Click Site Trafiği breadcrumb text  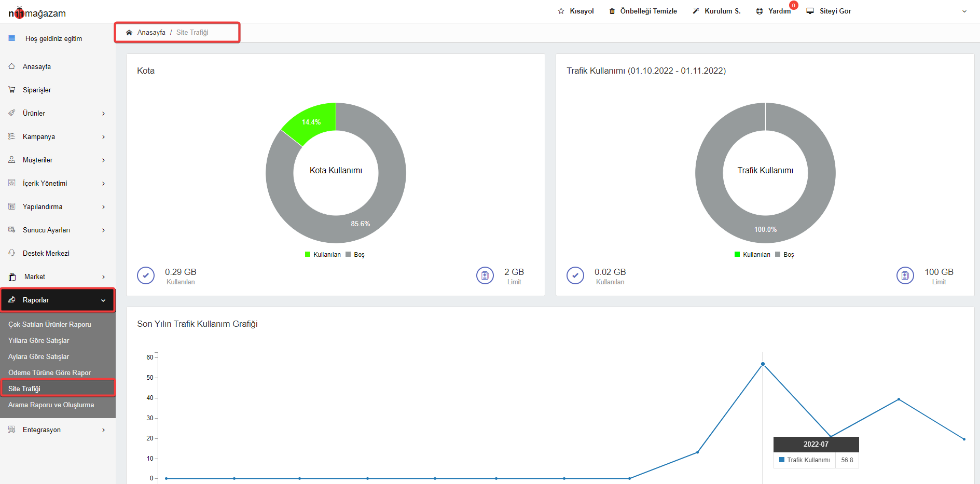[x=192, y=32]
